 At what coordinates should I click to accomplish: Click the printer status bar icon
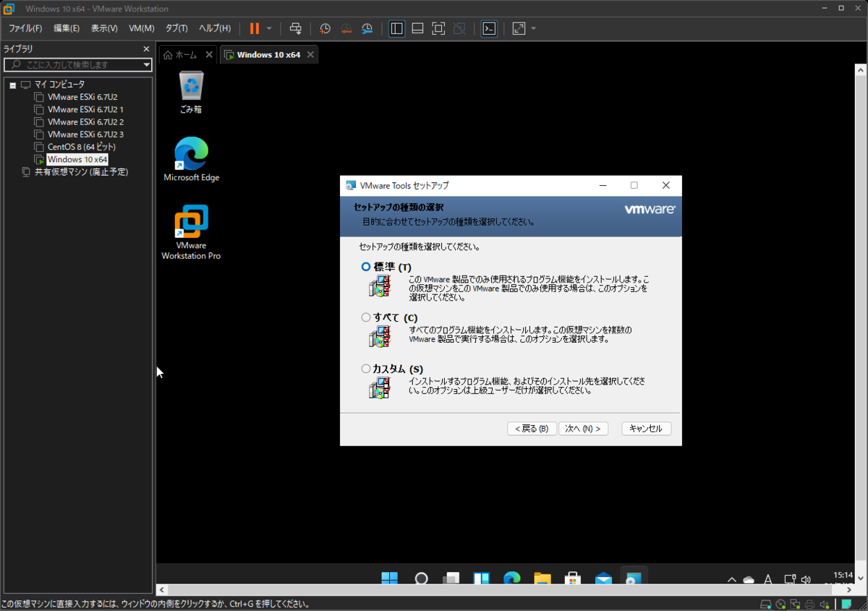pos(810,604)
